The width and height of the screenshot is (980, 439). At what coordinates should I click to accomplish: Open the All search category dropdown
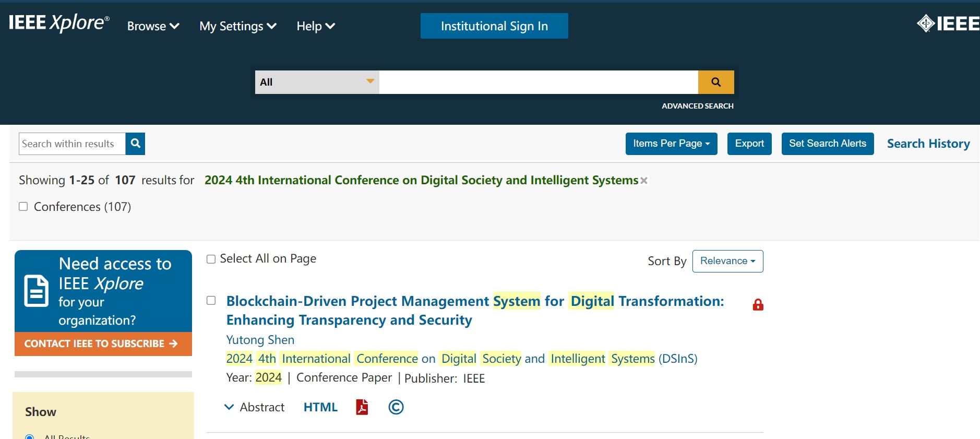(317, 82)
